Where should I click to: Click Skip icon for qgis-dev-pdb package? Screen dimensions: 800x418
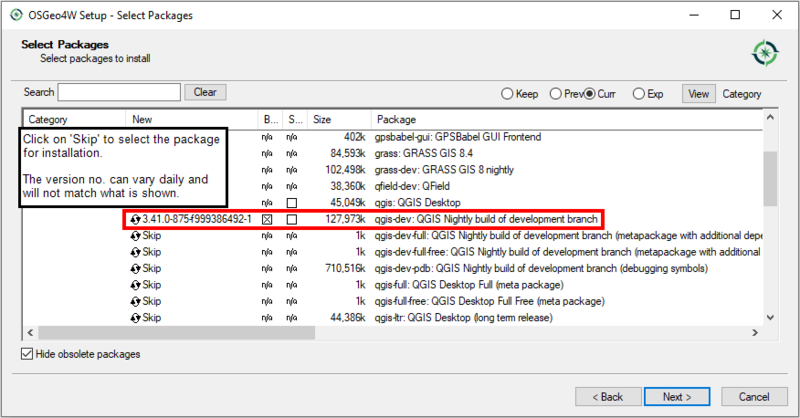click(135, 268)
